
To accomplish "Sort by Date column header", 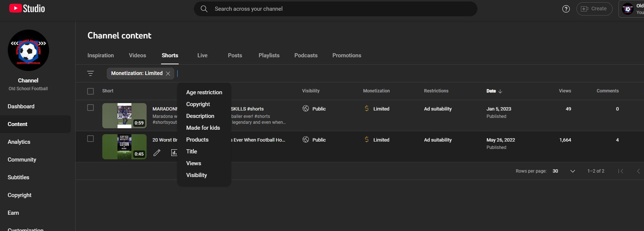I will pos(491,91).
